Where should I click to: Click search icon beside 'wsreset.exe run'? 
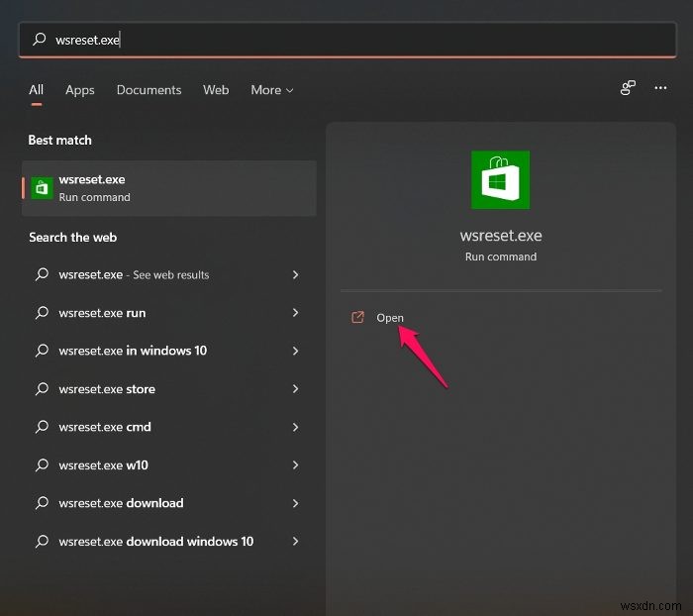pyautogui.click(x=42, y=313)
